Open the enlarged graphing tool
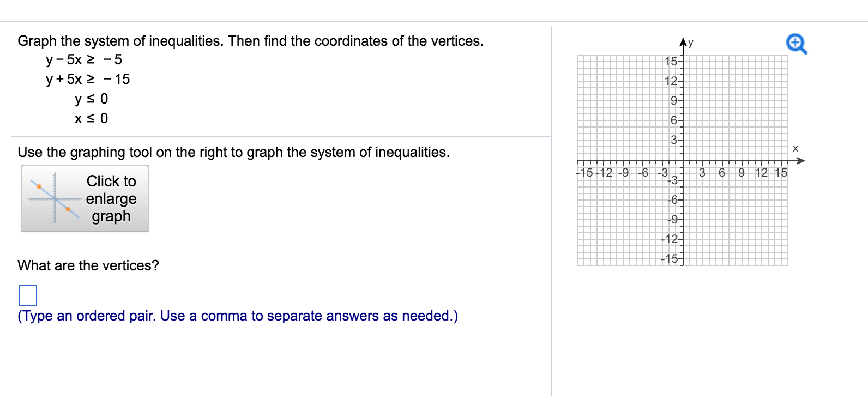This screenshot has height=399, width=868. coord(85,198)
